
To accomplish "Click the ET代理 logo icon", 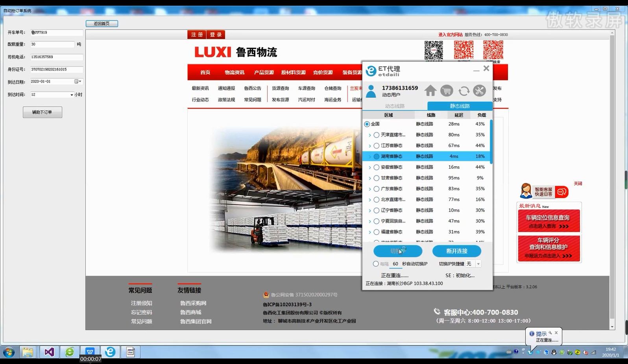I will pyautogui.click(x=371, y=71).
